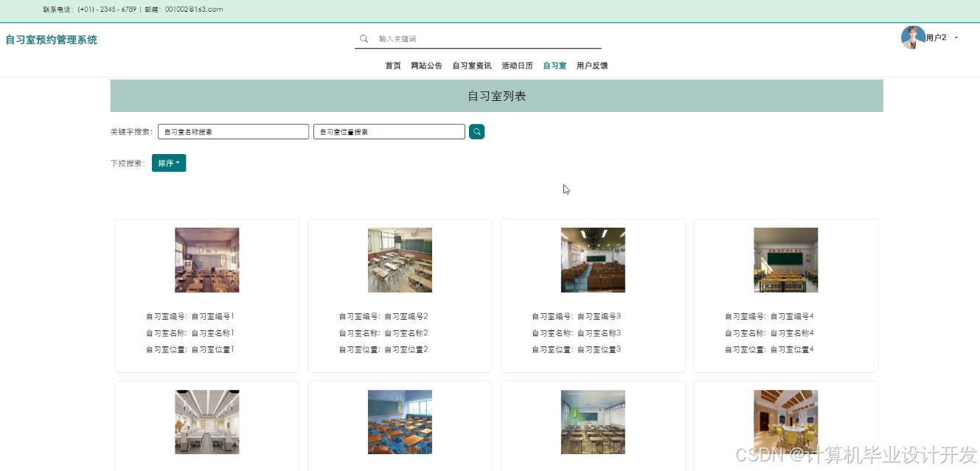Click the contact phone (+01) - 2345 - 6789
This screenshot has height=471, width=980.
(107, 10)
